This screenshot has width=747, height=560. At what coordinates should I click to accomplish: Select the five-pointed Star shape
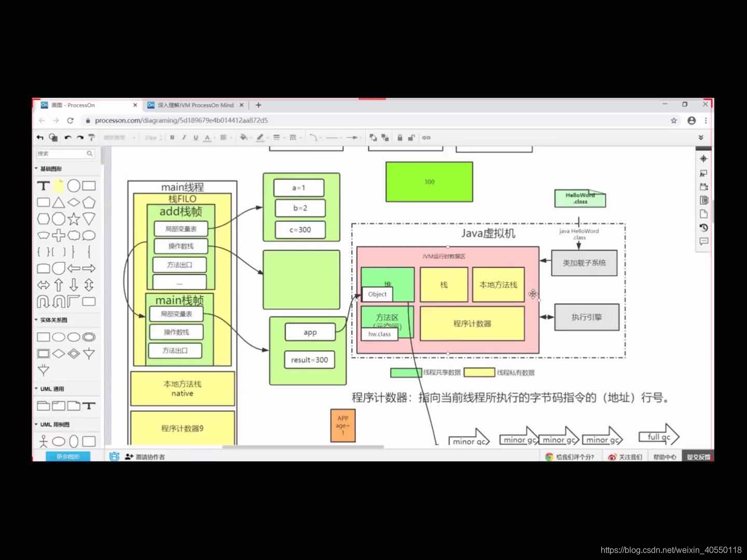pyautogui.click(x=74, y=218)
